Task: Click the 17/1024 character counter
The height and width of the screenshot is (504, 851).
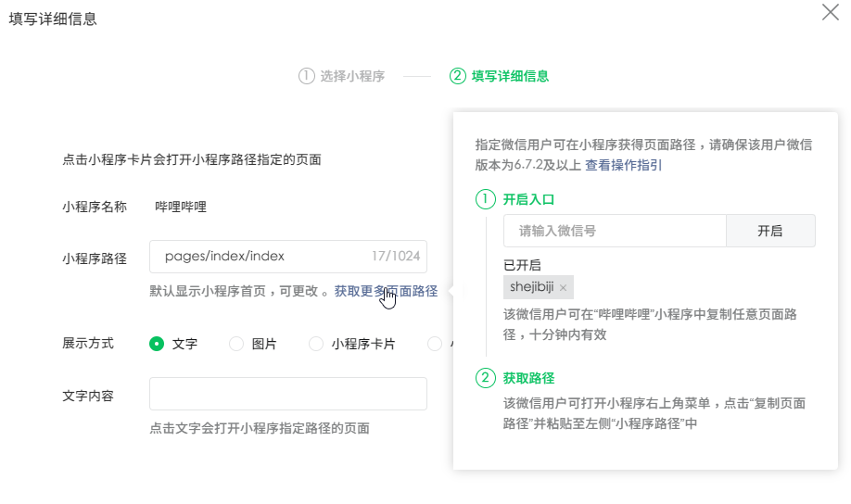Action: 396,257
